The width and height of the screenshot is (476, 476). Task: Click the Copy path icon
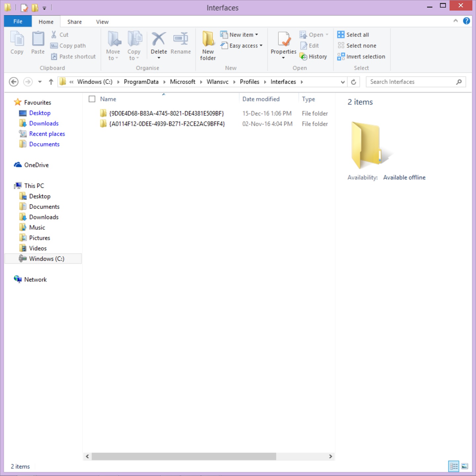pos(54,46)
